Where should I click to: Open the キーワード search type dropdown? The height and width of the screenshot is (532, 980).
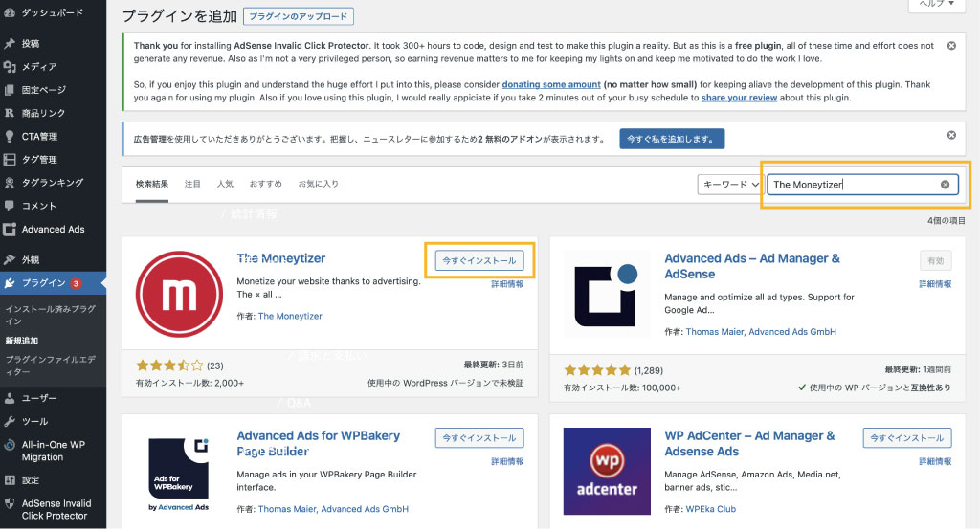(x=730, y=185)
